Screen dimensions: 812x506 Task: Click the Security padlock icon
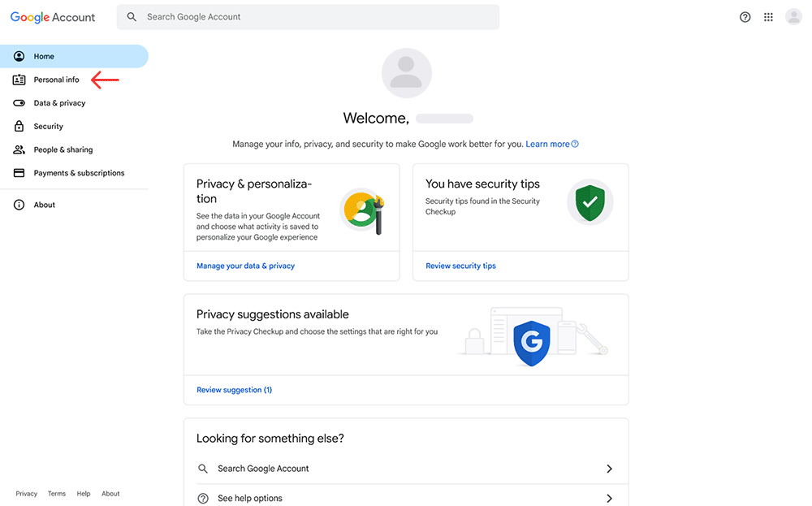point(19,126)
